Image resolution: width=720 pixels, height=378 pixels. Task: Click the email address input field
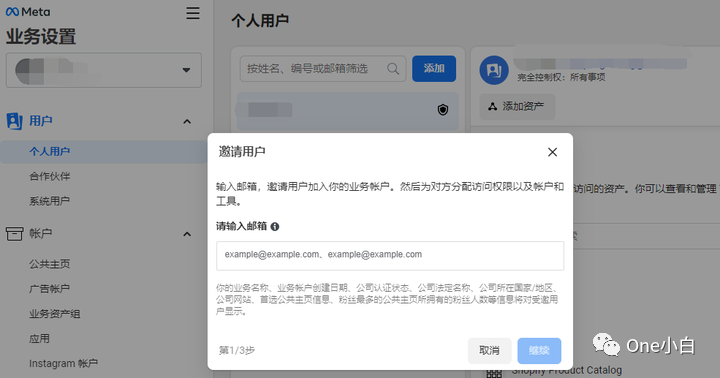390,256
